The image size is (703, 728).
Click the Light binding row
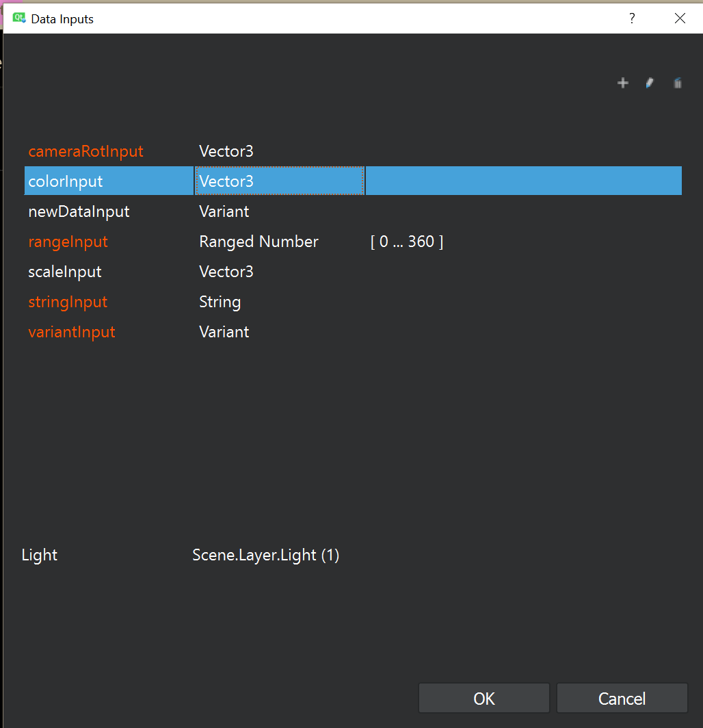40,555
